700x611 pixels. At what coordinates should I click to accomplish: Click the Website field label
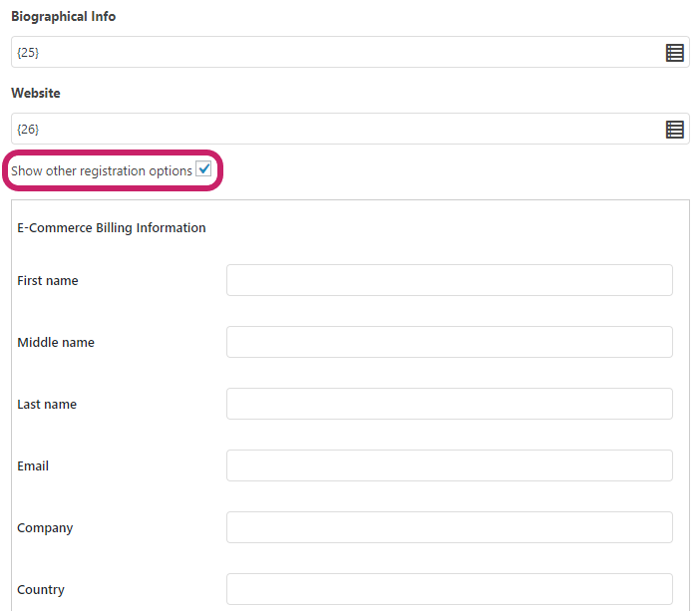36,93
